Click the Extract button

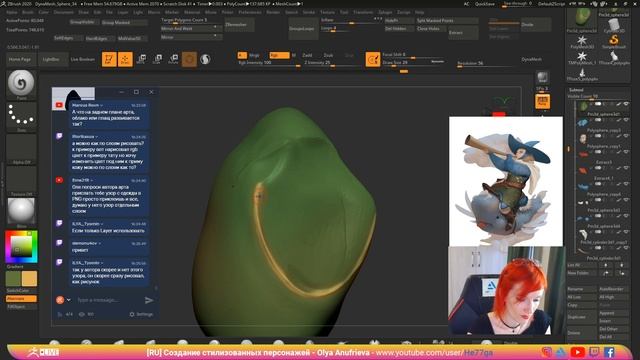[x=463, y=33]
